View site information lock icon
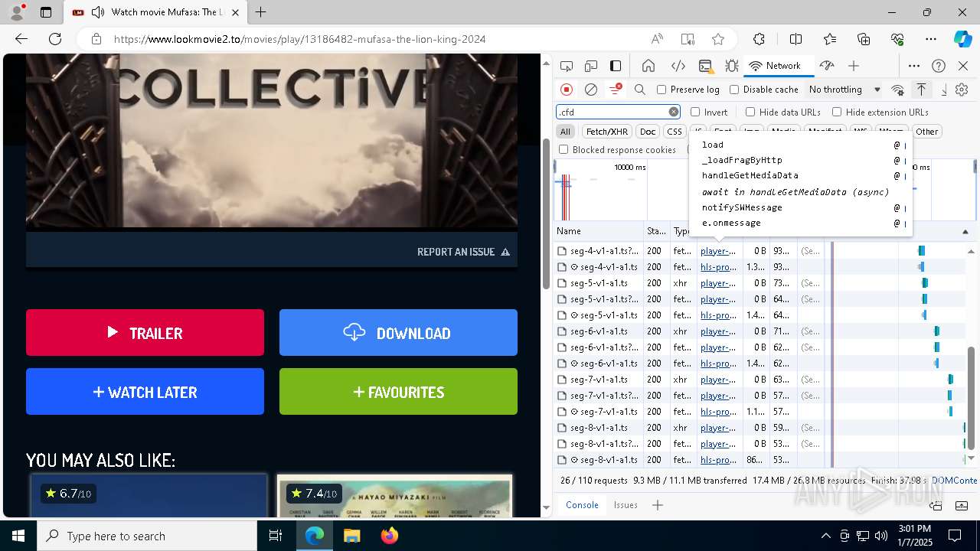 point(96,39)
